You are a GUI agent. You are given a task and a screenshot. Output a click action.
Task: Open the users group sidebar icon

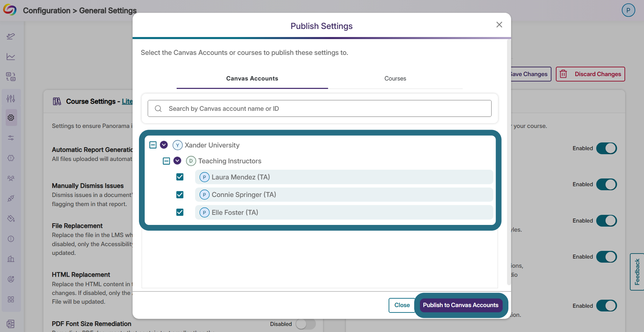(x=11, y=178)
